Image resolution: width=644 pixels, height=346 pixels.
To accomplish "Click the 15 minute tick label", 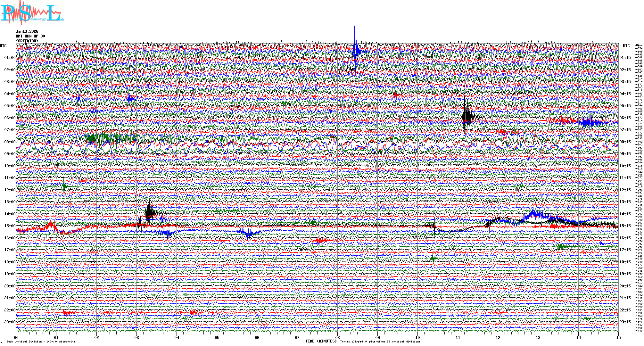I will [618, 337].
